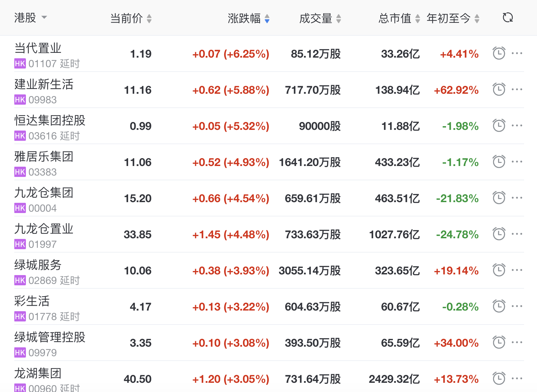Sort by 总市值 column

[399, 18]
